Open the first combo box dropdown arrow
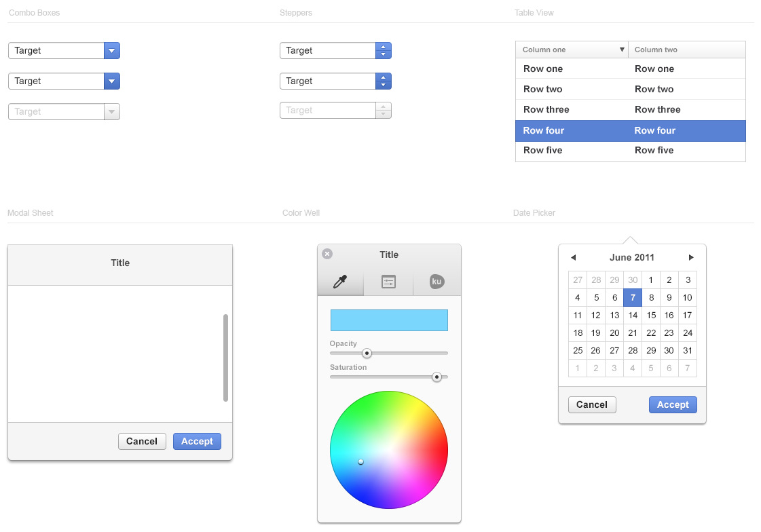This screenshot has width=761, height=532. pos(111,50)
